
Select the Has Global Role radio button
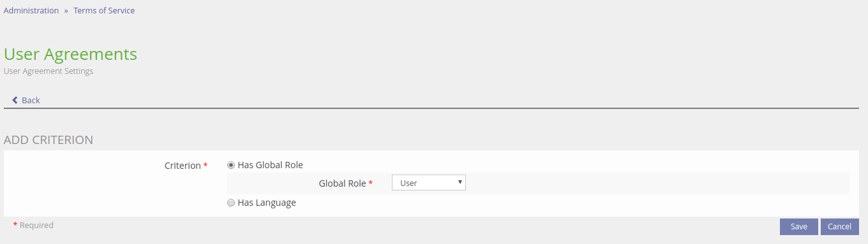[231, 165]
